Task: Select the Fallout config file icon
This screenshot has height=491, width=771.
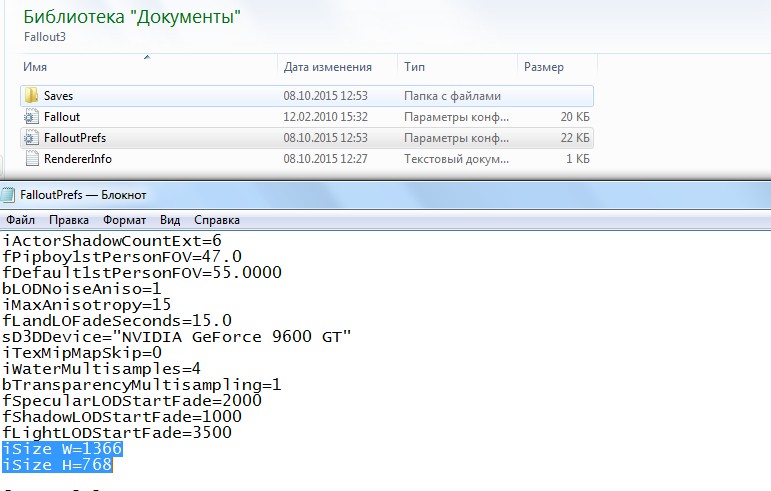Action: [x=31, y=117]
